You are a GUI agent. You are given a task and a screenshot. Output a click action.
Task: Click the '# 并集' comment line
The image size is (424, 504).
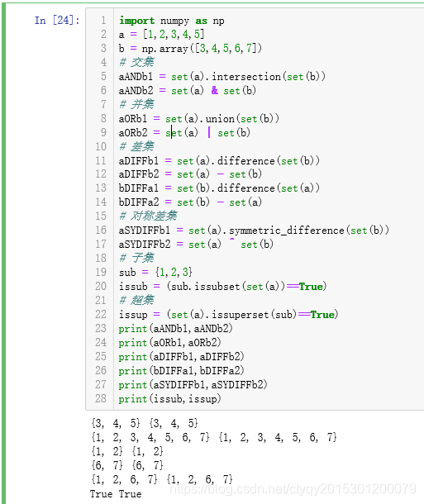pos(136,104)
